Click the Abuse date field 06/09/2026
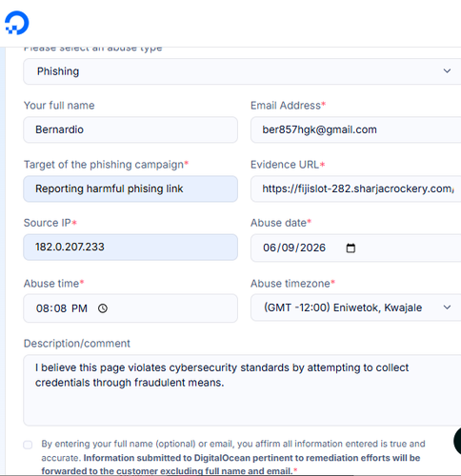461x476 pixels. (x=355, y=248)
